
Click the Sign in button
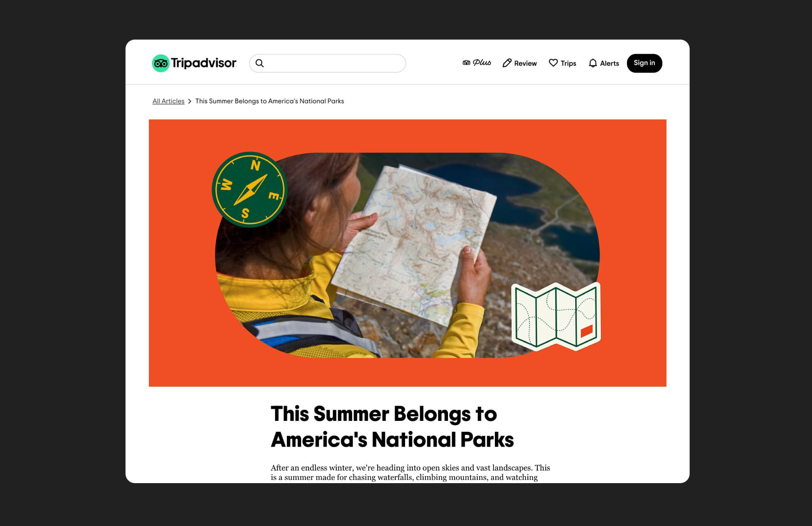(x=645, y=63)
